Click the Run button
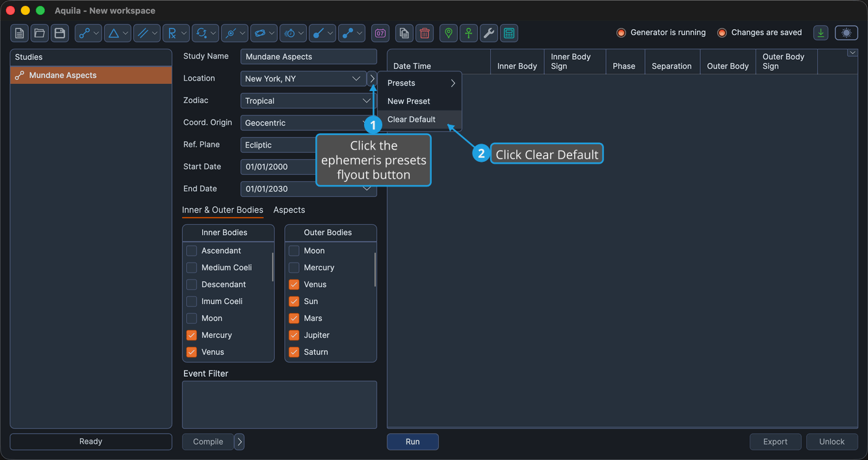Image resolution: width=868 pixels, height=460 pixels. [413, 442]
